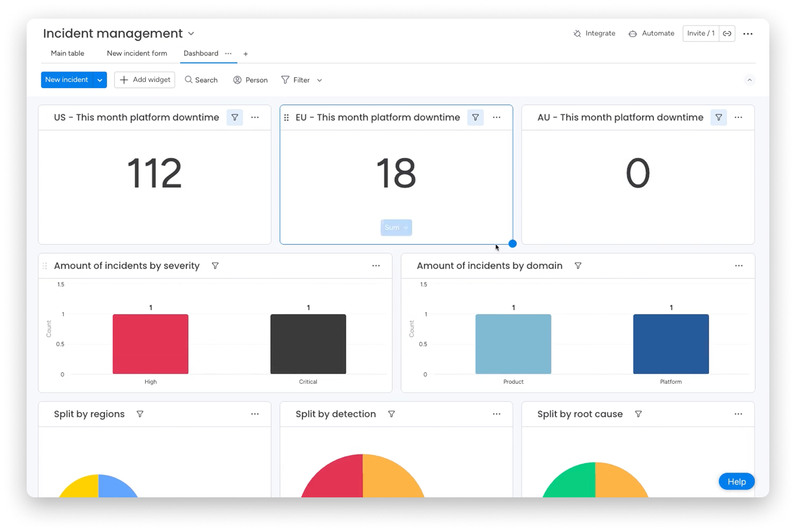
Task: Click the New incident button
Action: [67, 80]
